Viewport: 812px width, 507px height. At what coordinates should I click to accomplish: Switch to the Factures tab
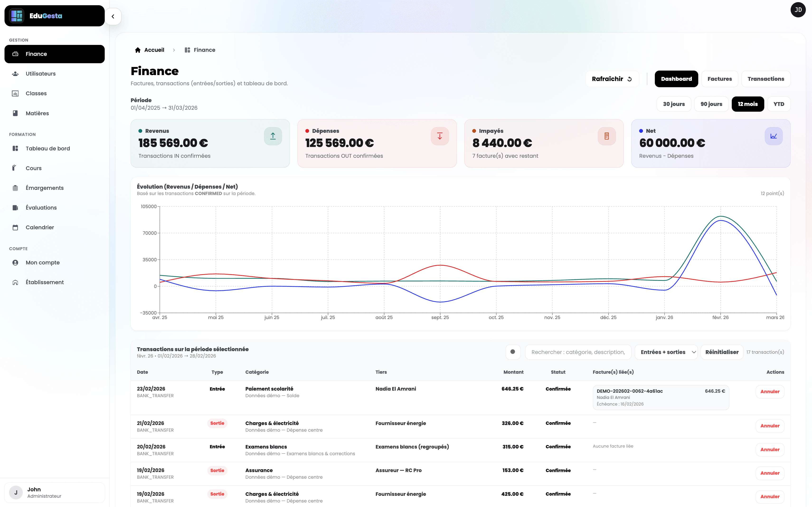pyautogui.click(x=720, y=79)
